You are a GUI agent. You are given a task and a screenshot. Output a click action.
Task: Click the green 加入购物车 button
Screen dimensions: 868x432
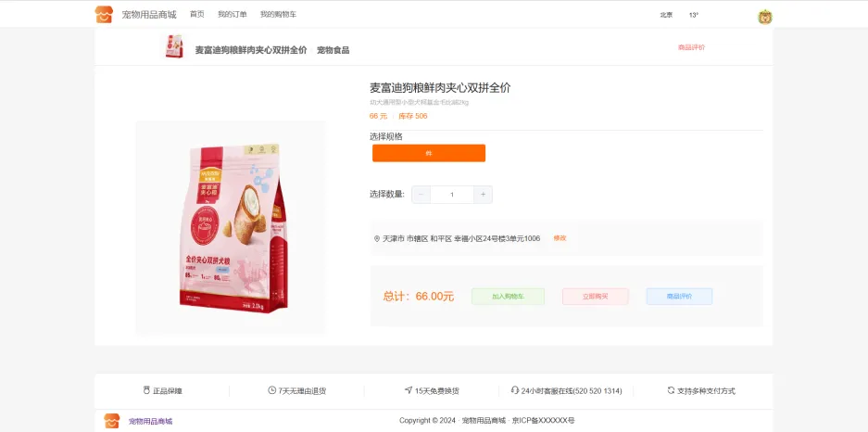click(509, 297)
